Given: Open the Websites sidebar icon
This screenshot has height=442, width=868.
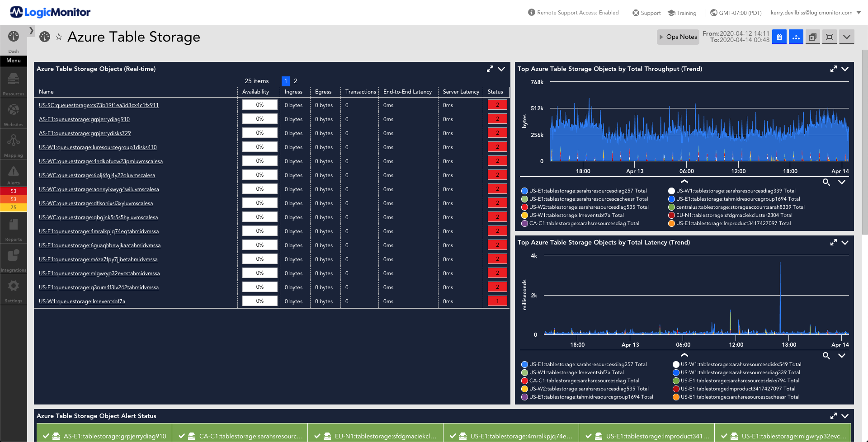Looking at the screenshot, I should (x=14, y=115).
